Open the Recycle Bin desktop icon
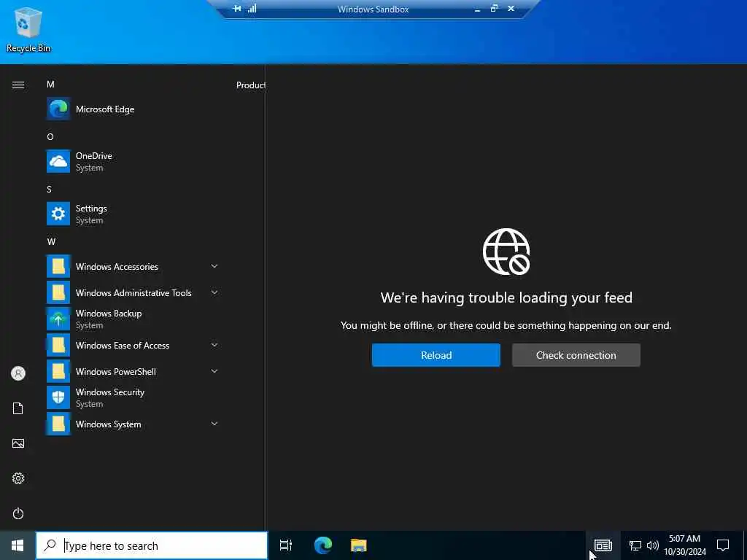 click(28, 29)
